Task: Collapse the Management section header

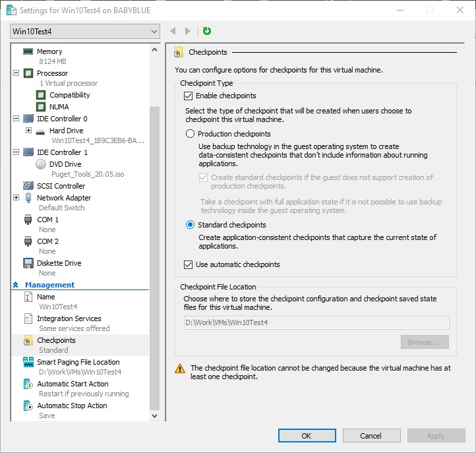Action: tap(16, 285)
